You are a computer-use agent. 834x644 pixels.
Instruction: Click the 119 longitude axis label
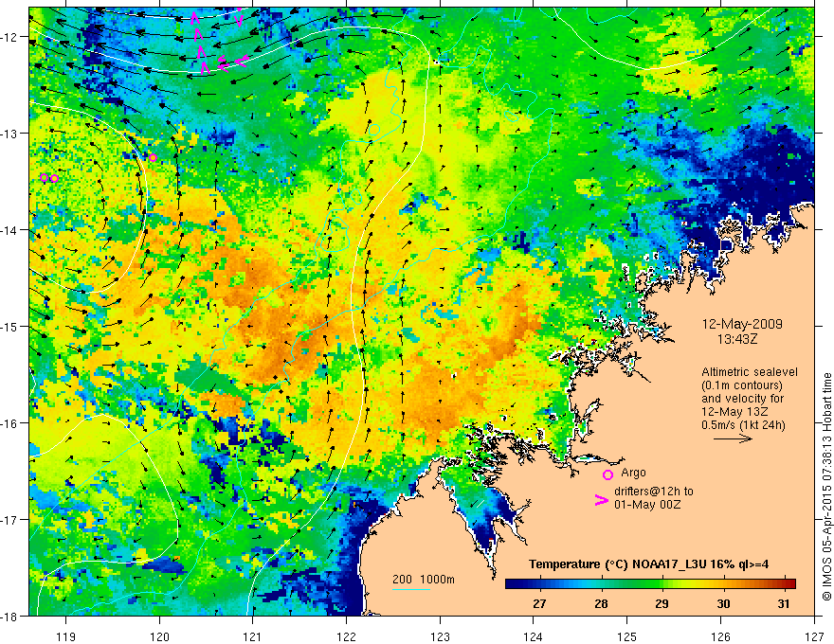click(66, 636)
